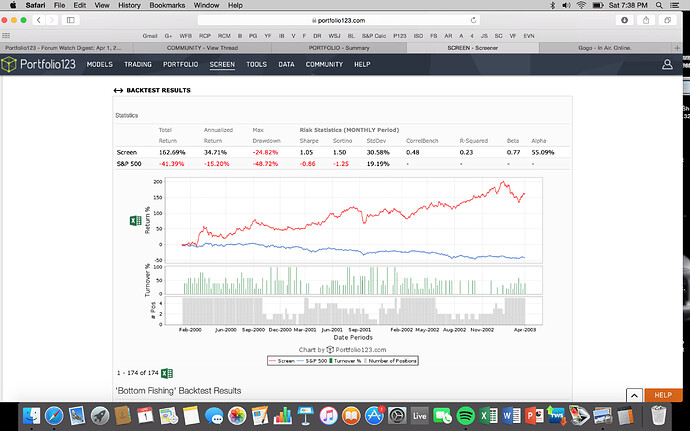Click the Portfolio123 logo
690x431 pixels.
pyautogui.click(x=43, y=65)
